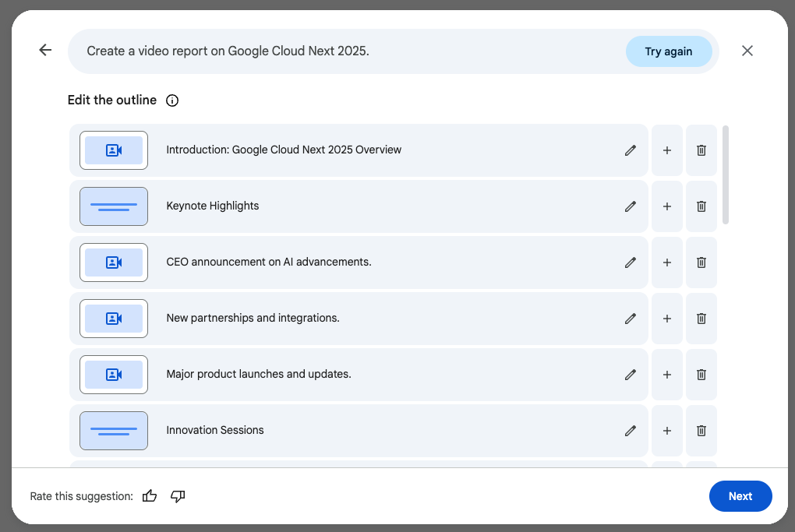The image size is (795, 532).
Task: Rate the suggestion with thumbs down
Action: point(178,496)
